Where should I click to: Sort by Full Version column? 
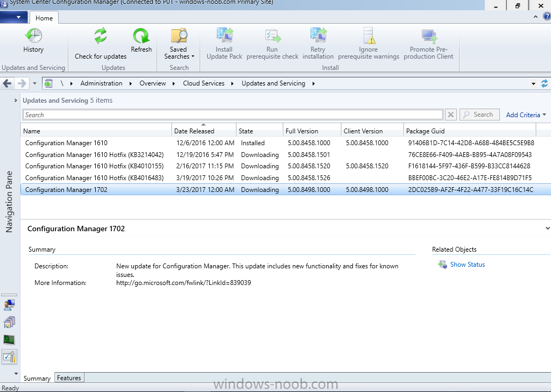312,131
